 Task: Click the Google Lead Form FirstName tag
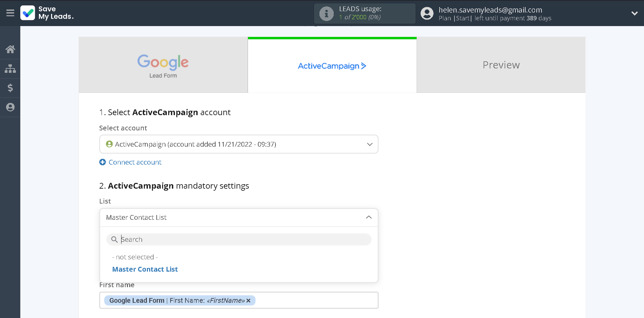click(180, 300)
